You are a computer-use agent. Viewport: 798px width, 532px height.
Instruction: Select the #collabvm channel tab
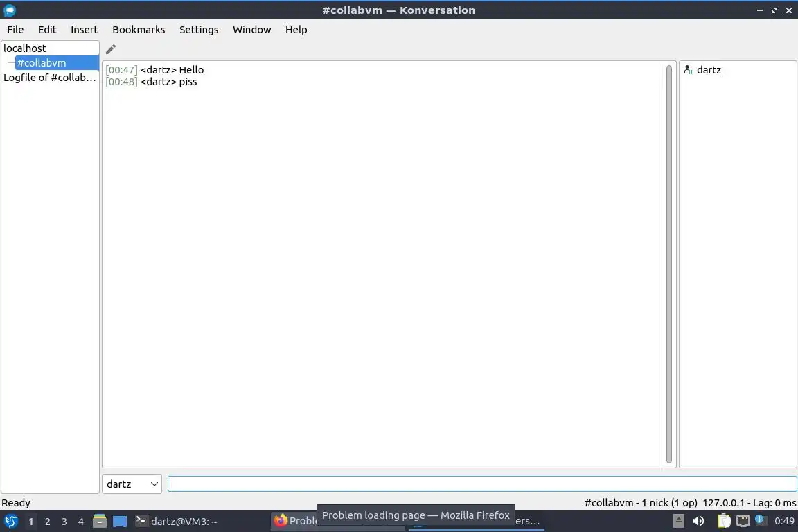(x=57, y=63)
